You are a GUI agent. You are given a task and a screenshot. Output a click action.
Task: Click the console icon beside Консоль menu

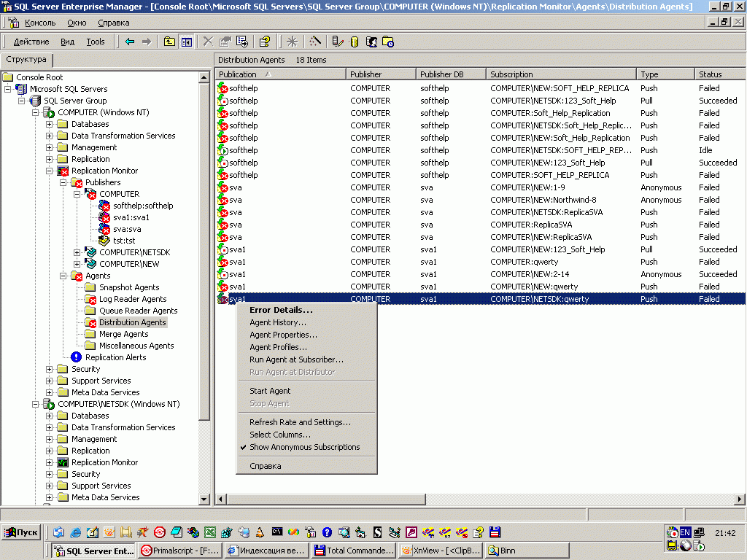[x=13, y=23]
